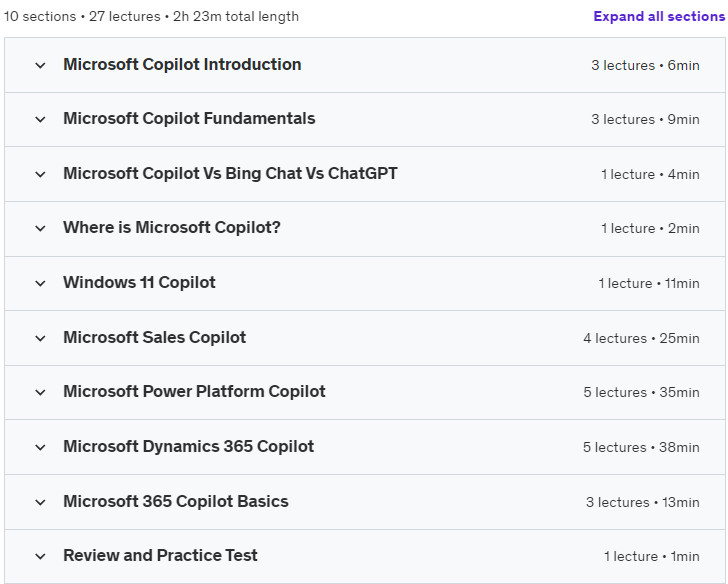Image resolution: width=728 pixels, height=584 pixels.
Task: Click the '3 lectures • 13min' label
Action: tap(643, 502)
